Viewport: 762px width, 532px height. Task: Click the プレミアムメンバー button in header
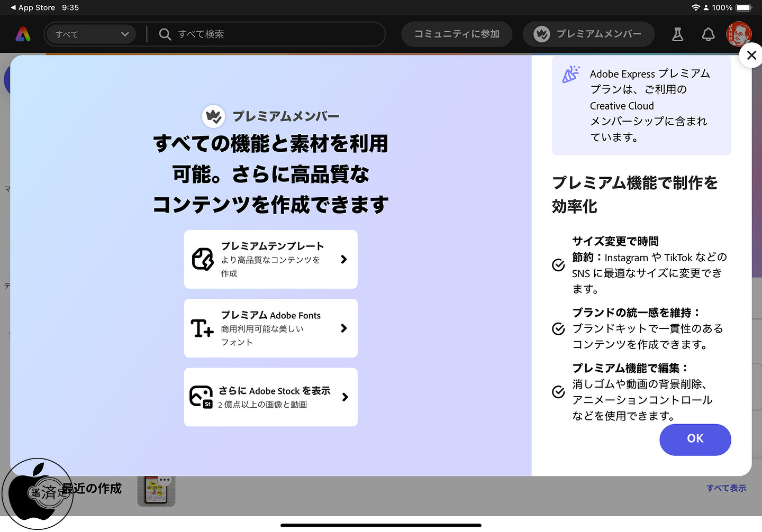click(588, 34)
